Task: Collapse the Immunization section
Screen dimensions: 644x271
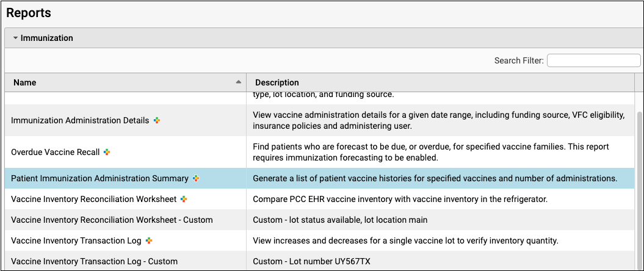Action: click(x=16, y=38)
